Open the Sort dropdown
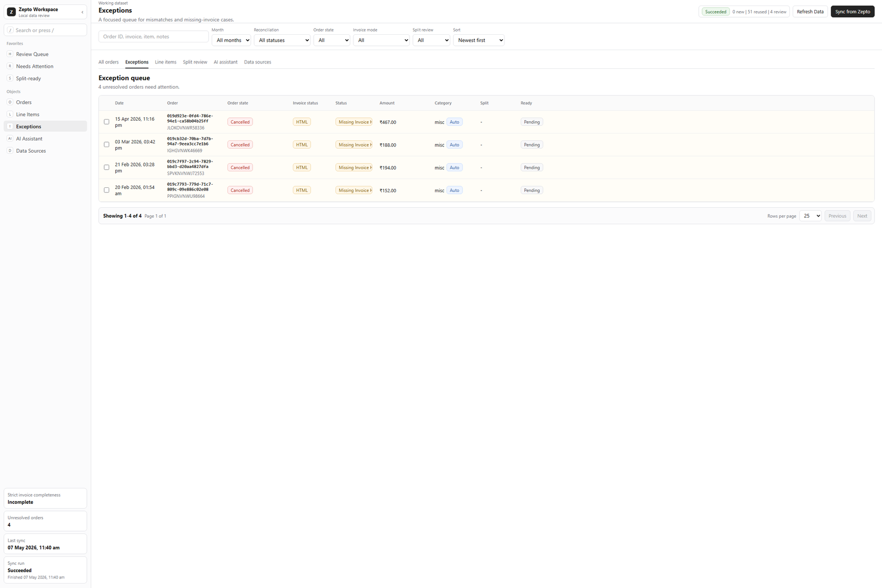Screen dimensions: 882x588 [x=479, y=40]
